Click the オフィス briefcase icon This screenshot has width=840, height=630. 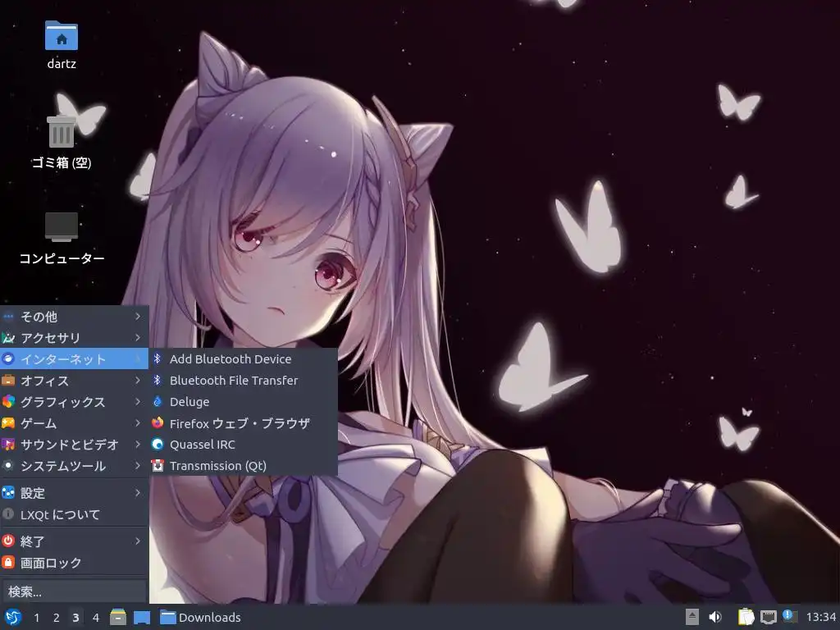pos(8,380)
